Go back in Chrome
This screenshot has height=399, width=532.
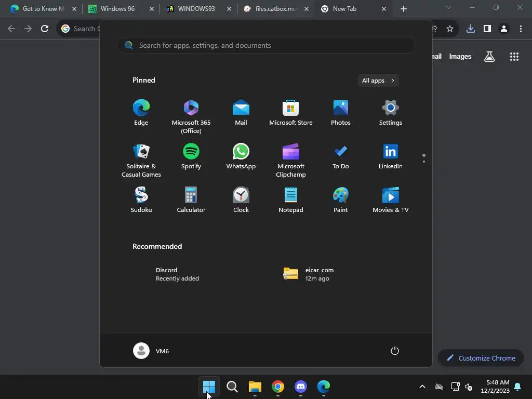click(11, 29)
